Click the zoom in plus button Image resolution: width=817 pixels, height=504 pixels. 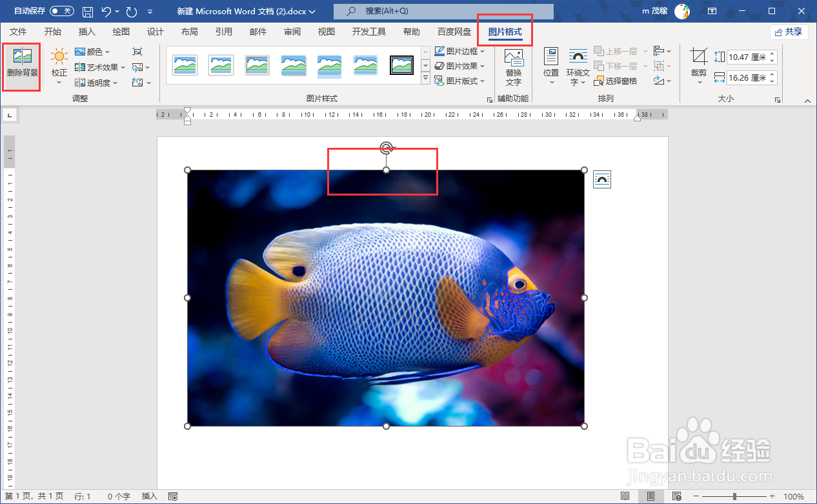coord(772,496)
